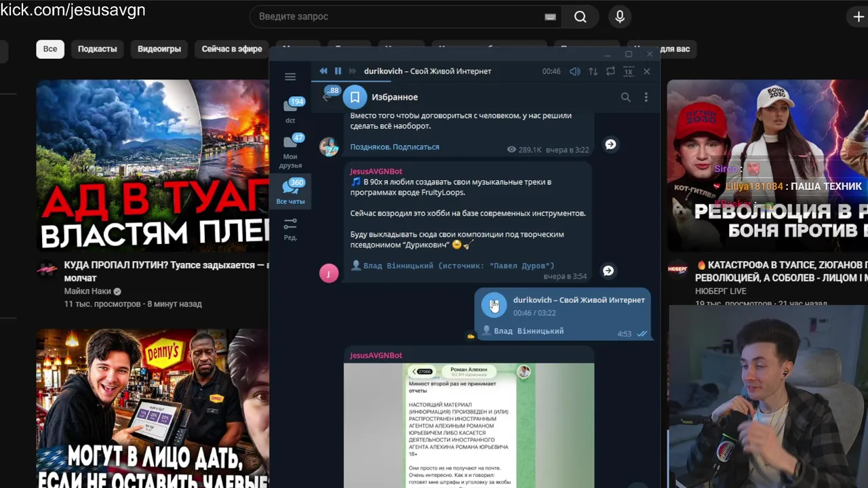Toggle repeat mode in Telegram player
Screen dimensions: 868x488
pyautogui.click(x=610, y=71)
